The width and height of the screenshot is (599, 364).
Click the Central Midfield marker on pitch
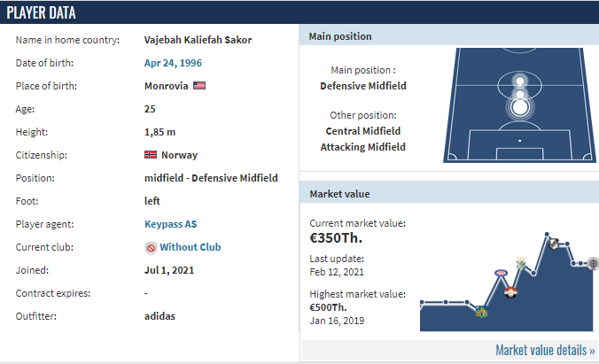(x=519, y=94)
